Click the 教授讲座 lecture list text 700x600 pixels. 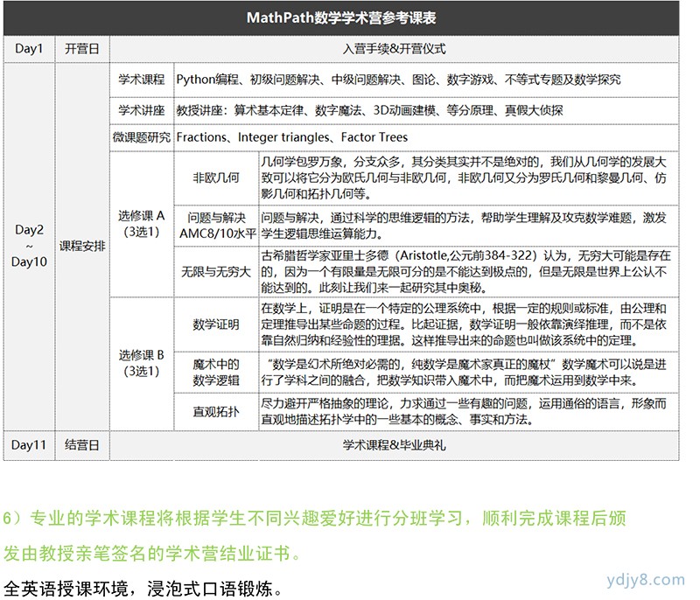tap(369, 110)
